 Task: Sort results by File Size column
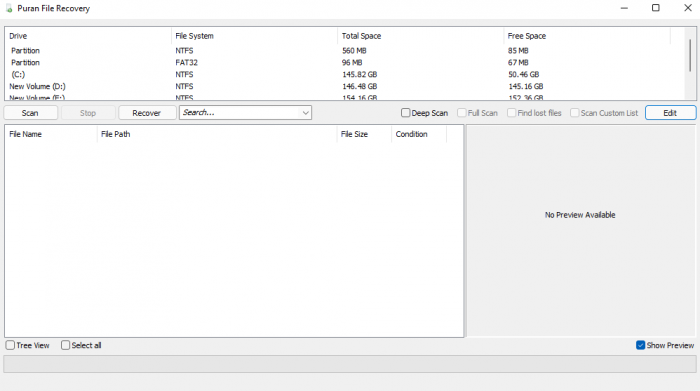point(364,134)
